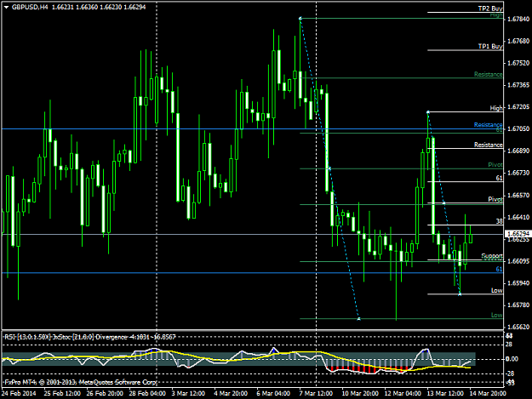The image size is (532, 399).
Task: Click the '4 Mar 20:00' time label
Action: (231, 393)
